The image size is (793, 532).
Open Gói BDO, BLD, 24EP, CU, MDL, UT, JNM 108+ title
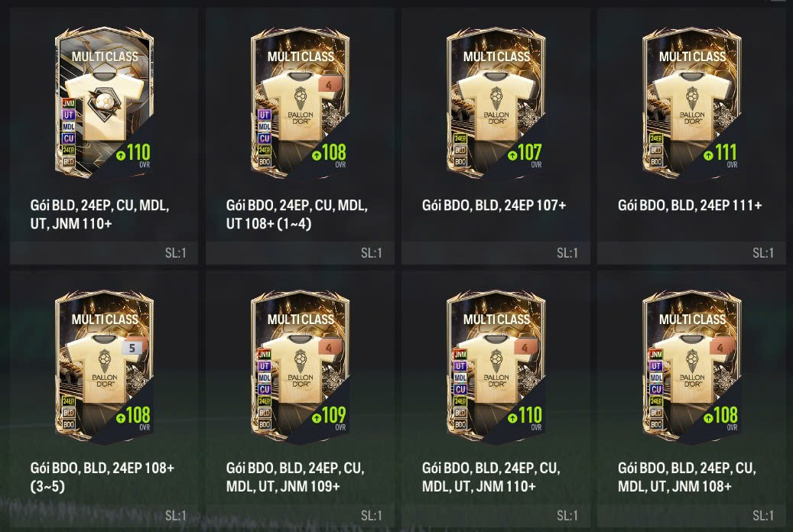tap(687, 477)
